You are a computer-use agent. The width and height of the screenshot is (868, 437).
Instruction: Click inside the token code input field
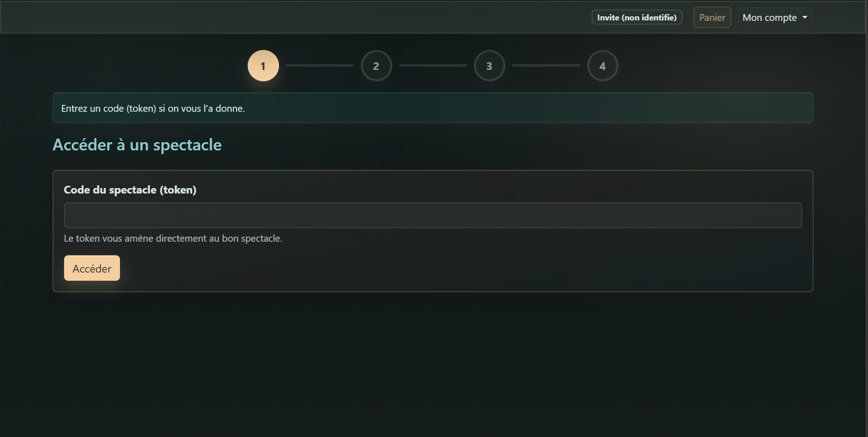[x=432, y=215]
